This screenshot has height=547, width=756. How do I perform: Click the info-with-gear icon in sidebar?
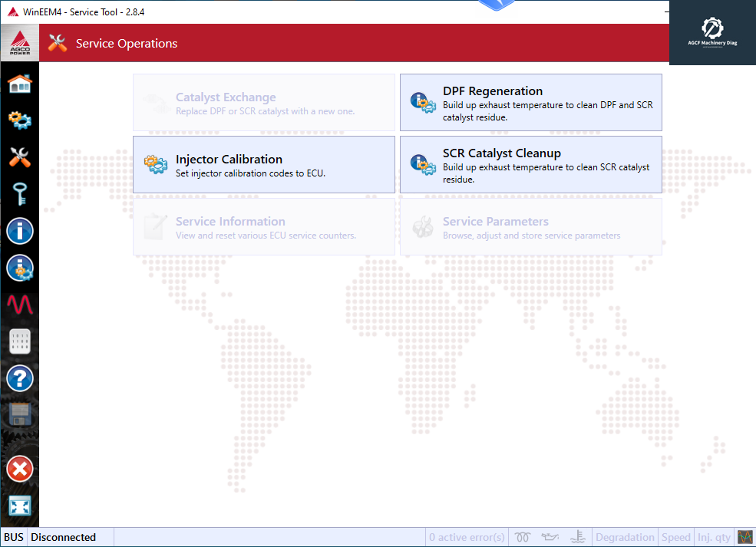pyautogui.click(x=20, y=268)
